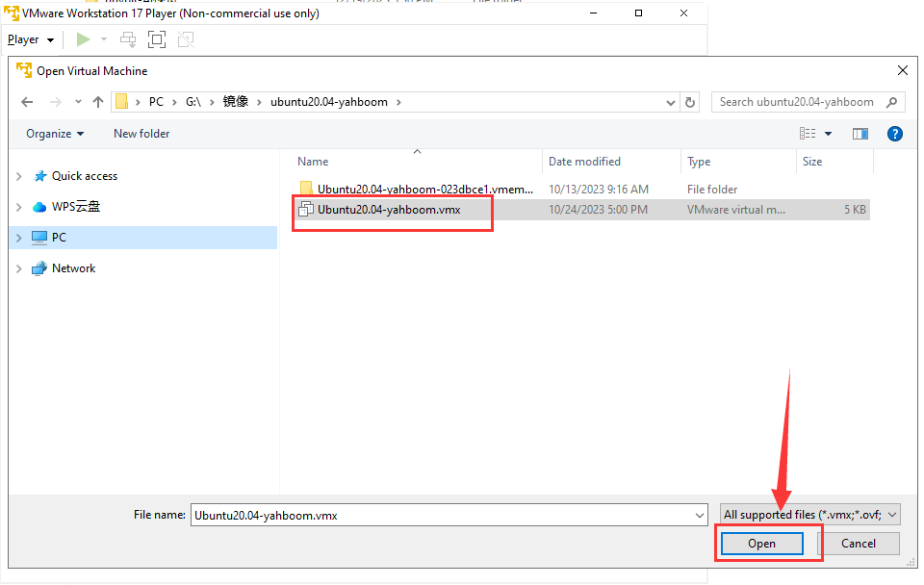924x585 pixels.
Task: Sort by the Type column header
Action: (x=699, y=162)
